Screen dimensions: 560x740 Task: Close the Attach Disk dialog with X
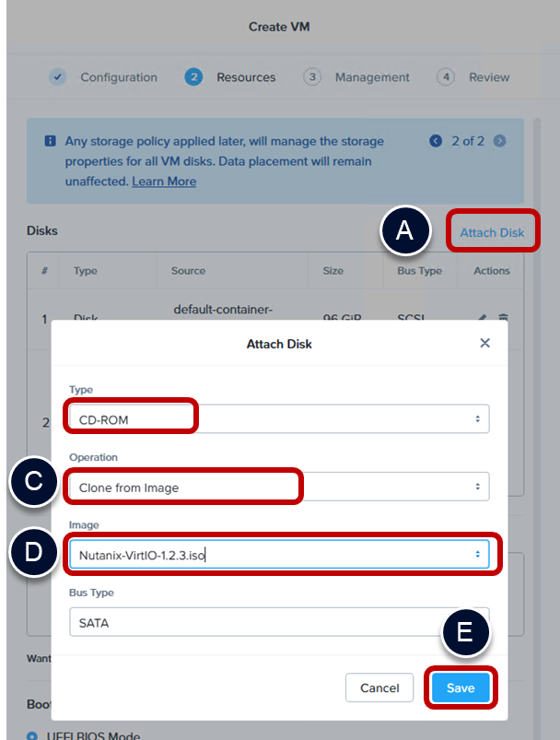pyautogui.click(x=485, y=344)
